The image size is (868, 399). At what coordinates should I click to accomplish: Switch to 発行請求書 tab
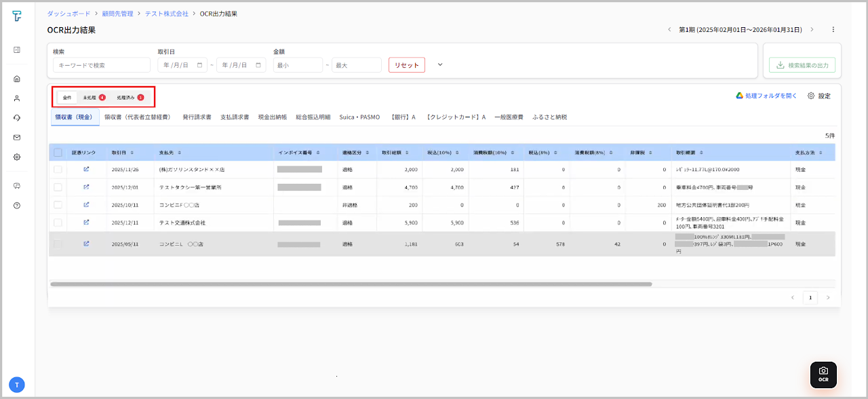tap(197, 117)
